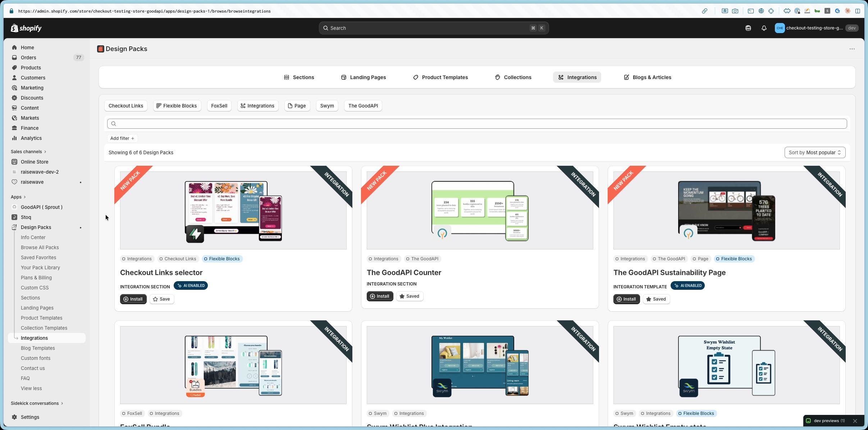The height and width of the screenshot is (430, 868).
Task: Unsave The GoodAPI Counter pack
Action: [409, 296]
